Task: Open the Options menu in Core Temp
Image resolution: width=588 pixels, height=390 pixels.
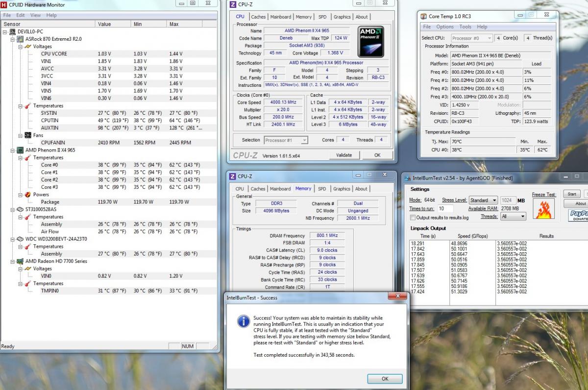Action: tap(445, 26)
